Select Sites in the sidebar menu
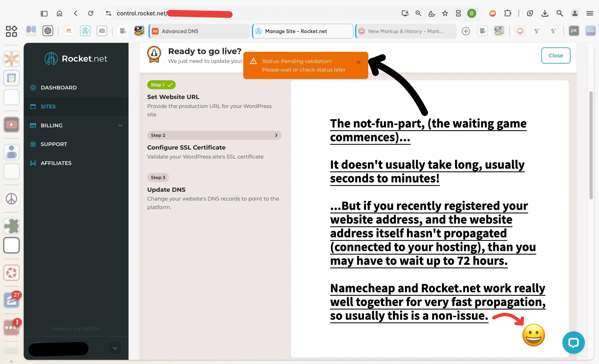Image resolution: width=599 pixels, height=364 pixels. click(x=48, y=106)
